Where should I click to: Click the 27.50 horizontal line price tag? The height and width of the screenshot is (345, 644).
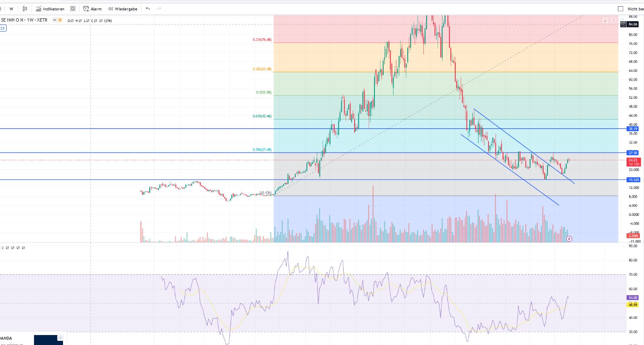[633, 153]
